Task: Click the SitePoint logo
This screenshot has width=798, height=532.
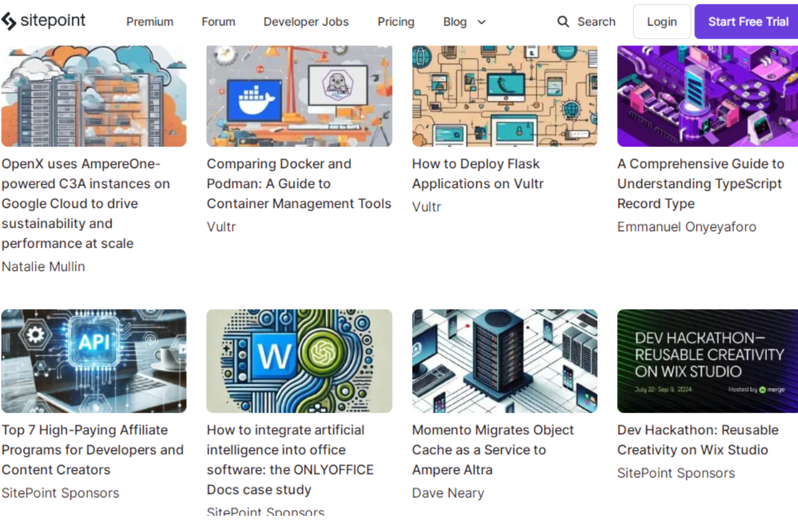Action: (x=43, y=21)
